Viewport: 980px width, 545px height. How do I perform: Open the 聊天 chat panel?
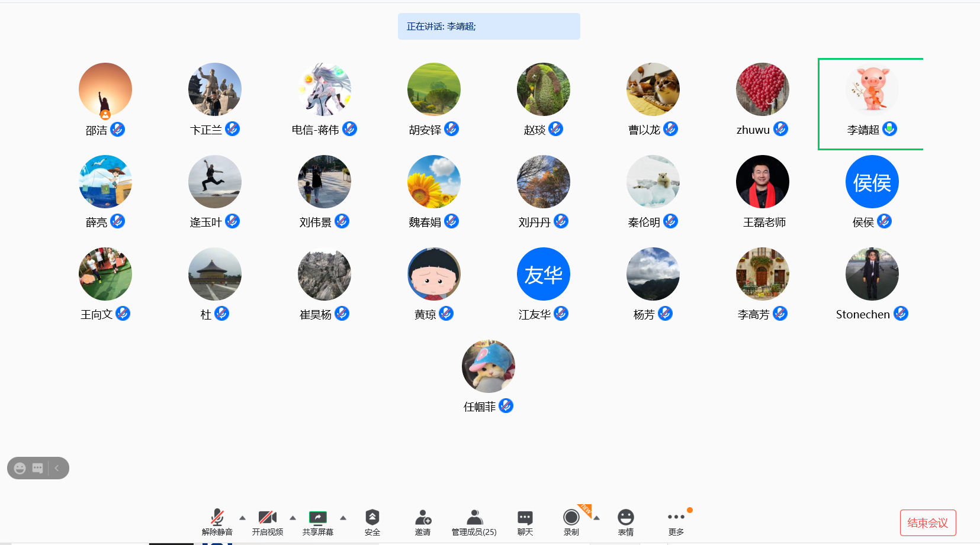coord(525,518)
